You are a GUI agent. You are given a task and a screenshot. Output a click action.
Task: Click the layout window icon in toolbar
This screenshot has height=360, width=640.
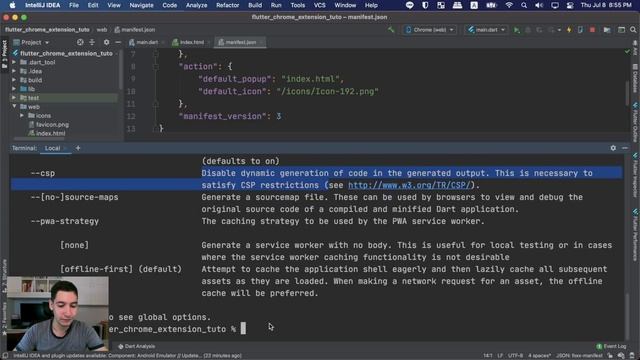click(x=621, y=30)
